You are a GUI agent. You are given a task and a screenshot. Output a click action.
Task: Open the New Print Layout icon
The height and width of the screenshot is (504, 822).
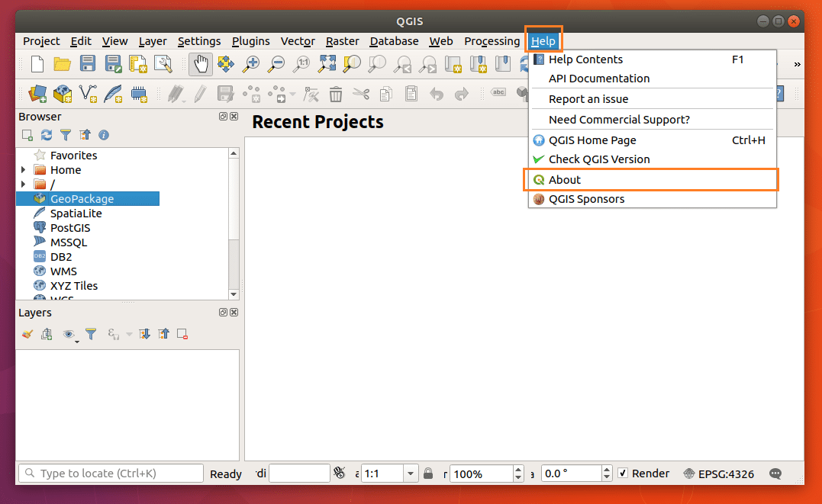(x=138, y=64)
